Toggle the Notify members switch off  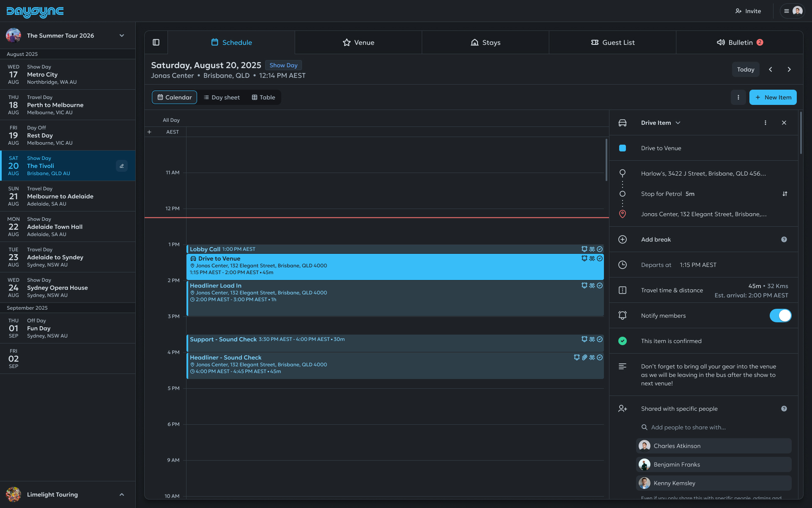(x=780, y=316)
